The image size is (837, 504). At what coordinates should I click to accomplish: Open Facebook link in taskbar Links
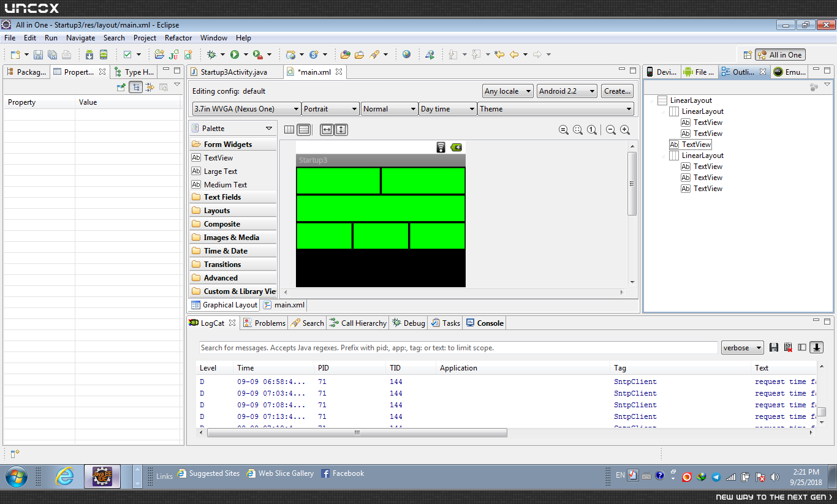coord(343,473)
